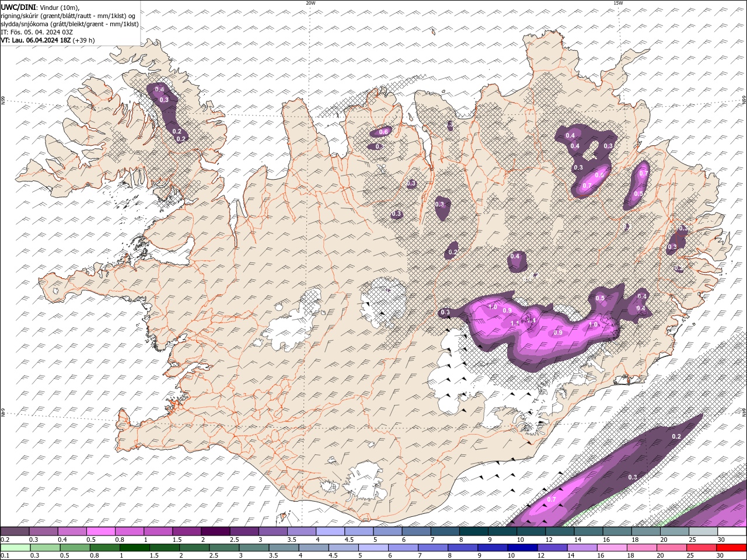Click the 0.2 value in the offshore southeast band
The height and width of the screenshot is (560, 747).
click(677, 436)
